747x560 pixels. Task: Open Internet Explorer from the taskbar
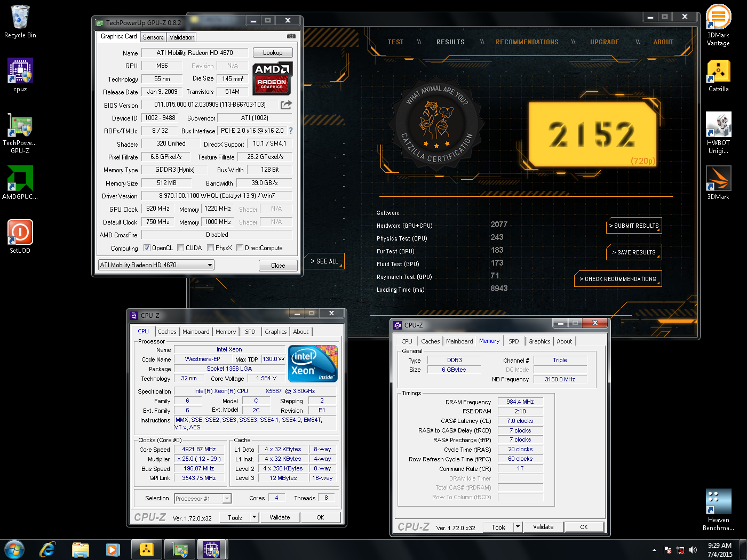click(x=47, y=549)
